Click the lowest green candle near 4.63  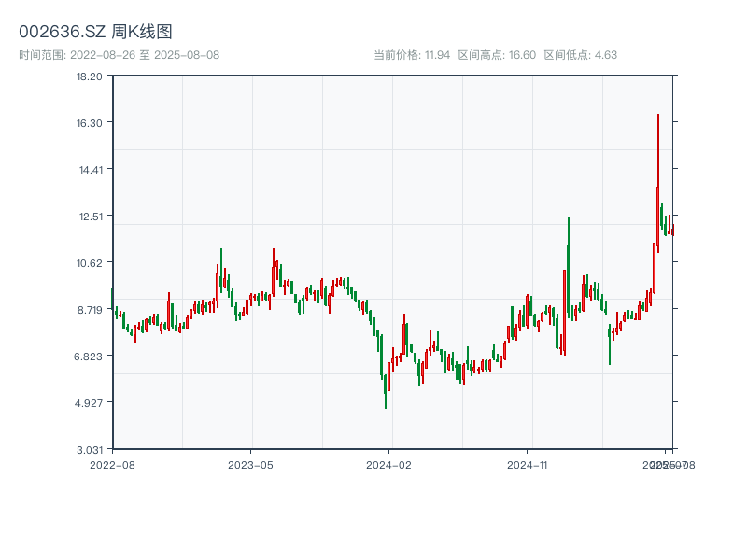coord(385,390)
